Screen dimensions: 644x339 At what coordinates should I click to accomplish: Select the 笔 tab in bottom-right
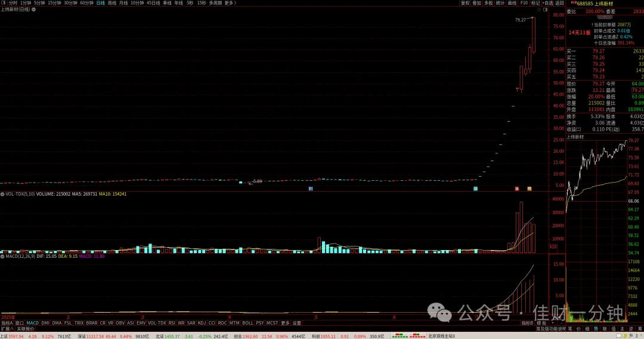[x=570, y=329]
